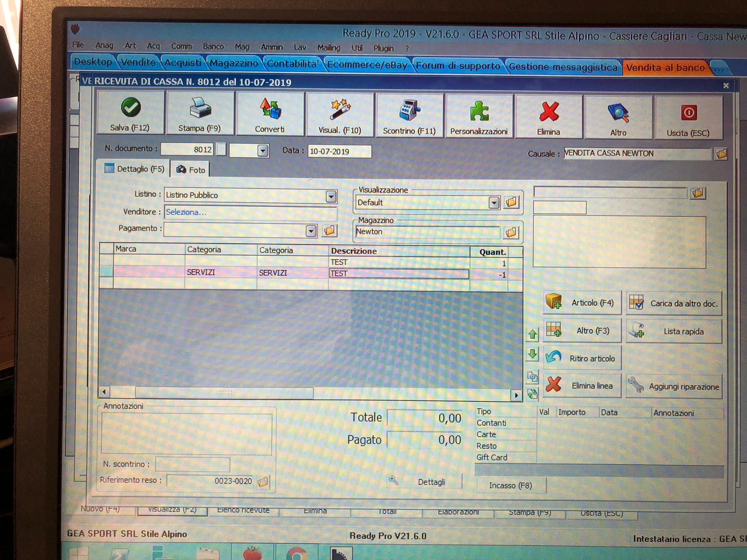
Task: Remove row with Elimina linea
Action: (583, 385)
